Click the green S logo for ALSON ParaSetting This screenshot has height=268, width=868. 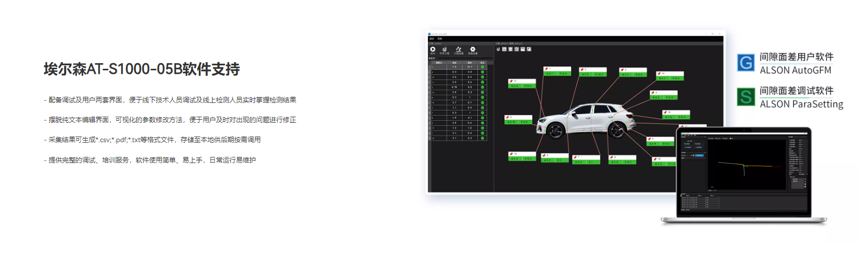pos(746,97)
